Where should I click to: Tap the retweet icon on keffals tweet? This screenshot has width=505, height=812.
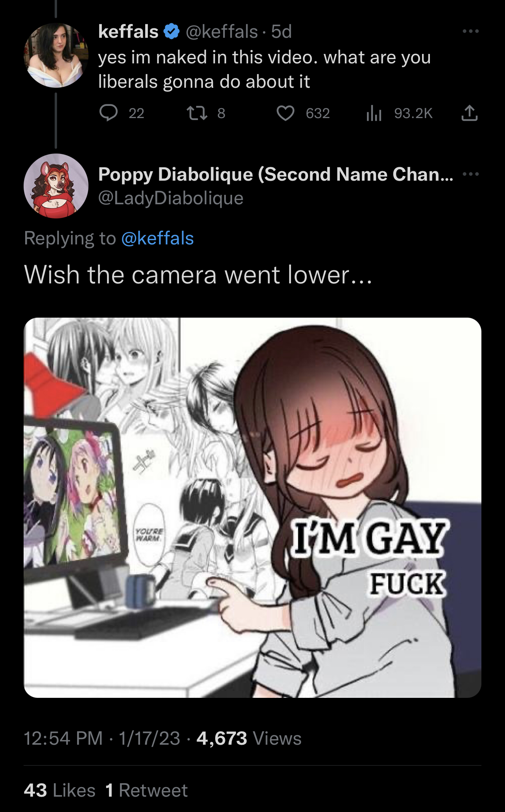[197, 113]
